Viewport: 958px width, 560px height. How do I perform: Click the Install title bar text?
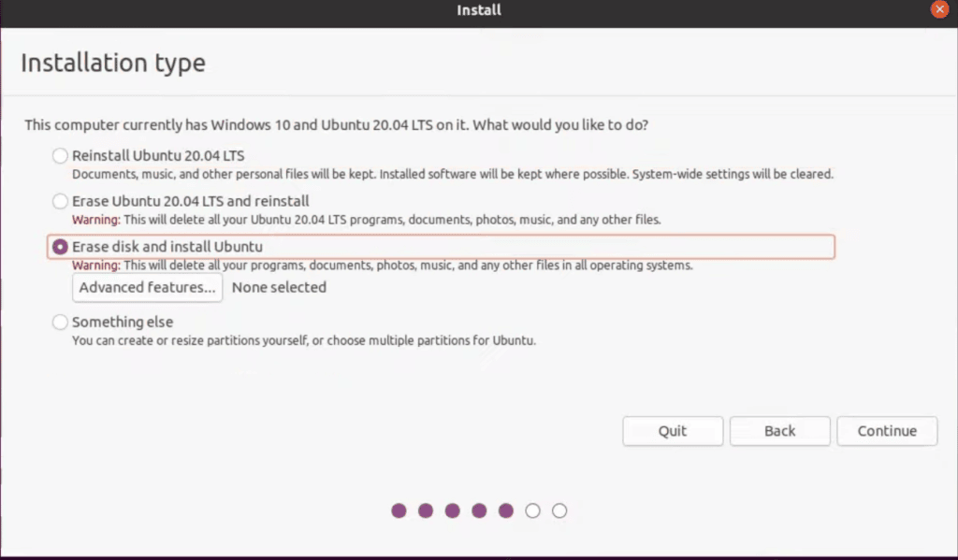pyautogui.click(x=478, y=10)
